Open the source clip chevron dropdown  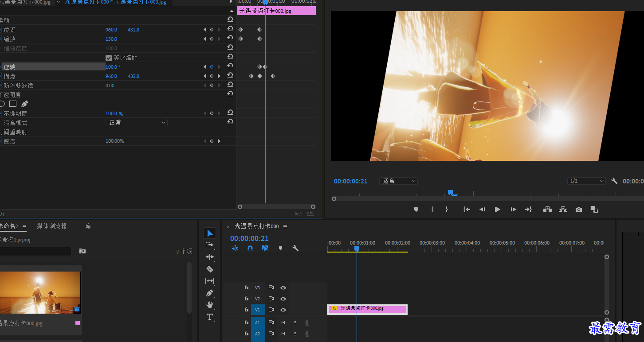58,2
